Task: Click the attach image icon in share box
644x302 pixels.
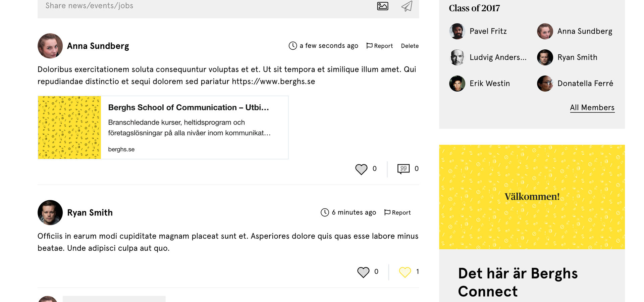Action: [x=382, y=6]
